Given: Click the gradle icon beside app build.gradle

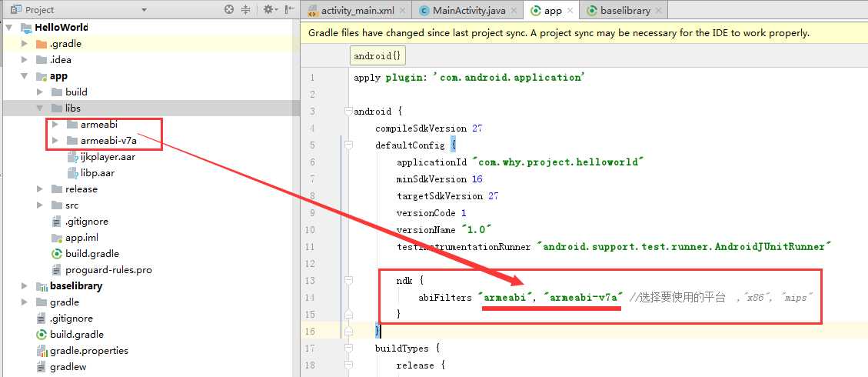Looking at the screenshot, I should [56, 254].
